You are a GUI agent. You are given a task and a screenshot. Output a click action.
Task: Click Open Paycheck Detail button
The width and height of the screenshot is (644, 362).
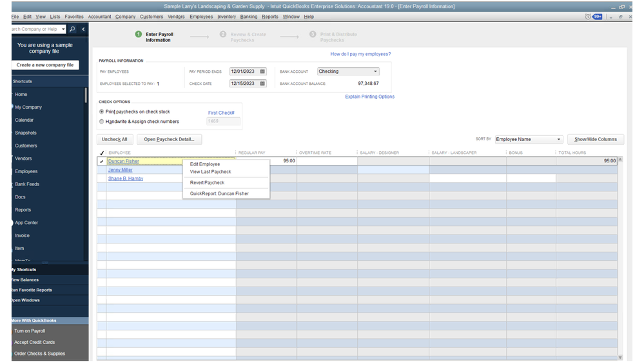(169, 140)
